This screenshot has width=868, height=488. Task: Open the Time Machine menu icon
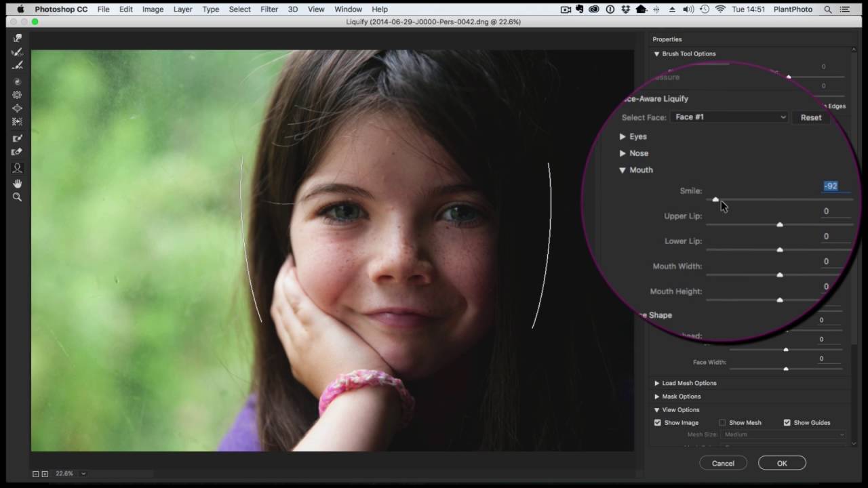point(705,9)
